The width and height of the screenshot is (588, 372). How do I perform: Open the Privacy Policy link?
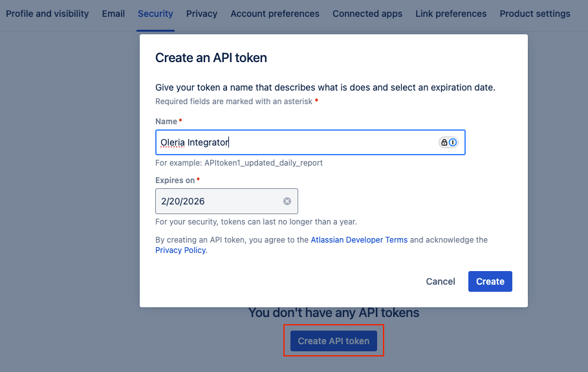(180, 250)
